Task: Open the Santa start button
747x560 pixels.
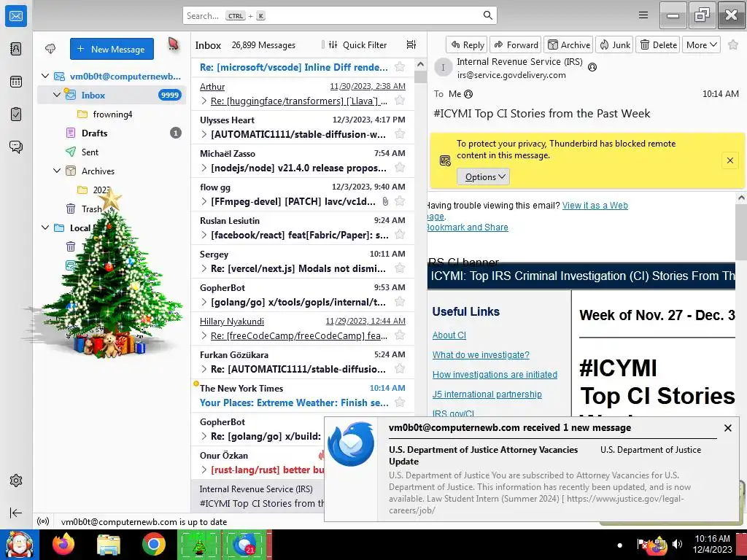Action: point(19,544)
